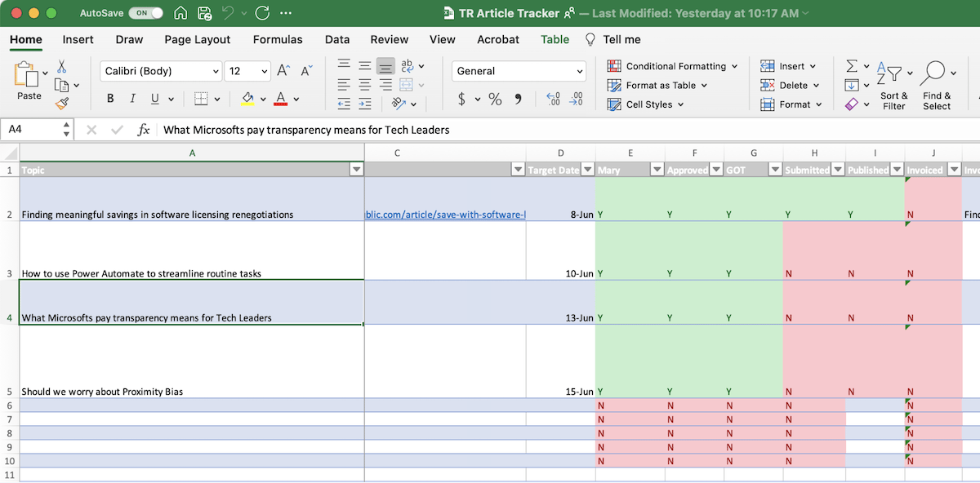
Task: Click the increase font size icon
Action: tap(283, 71)
